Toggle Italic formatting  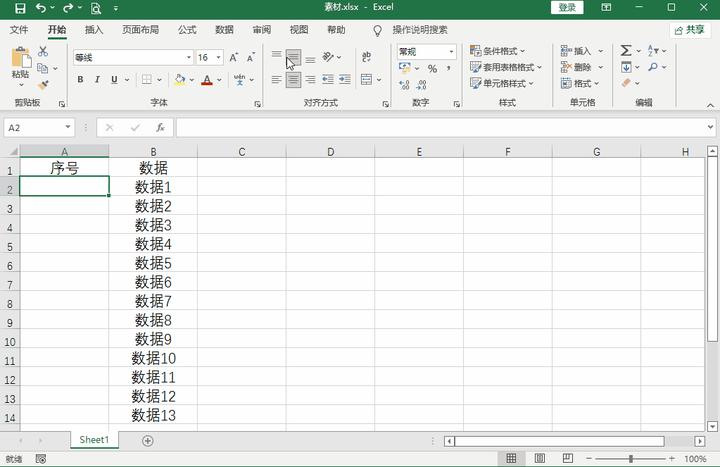(97, 79)
